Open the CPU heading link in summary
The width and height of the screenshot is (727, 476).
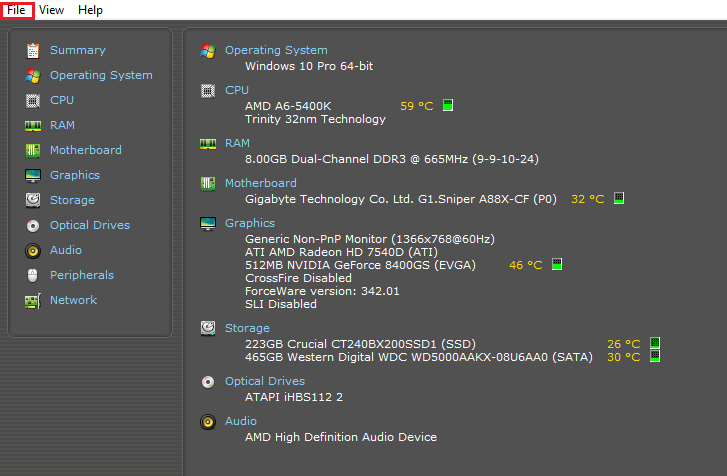point(237,90)
